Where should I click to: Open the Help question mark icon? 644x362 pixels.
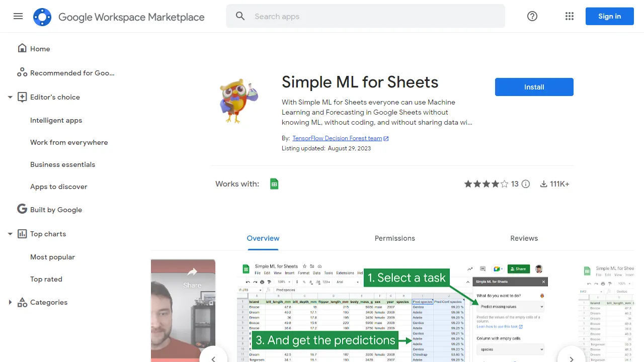[532, 16]
